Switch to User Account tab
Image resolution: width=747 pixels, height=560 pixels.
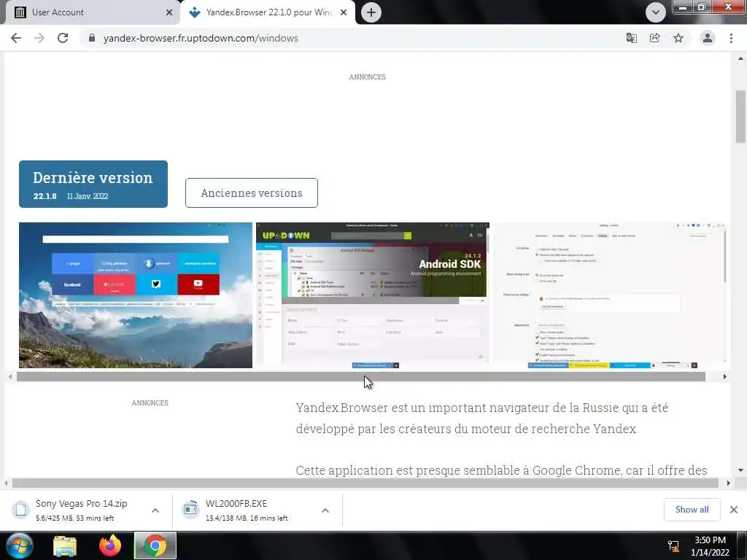coord(90,12)
